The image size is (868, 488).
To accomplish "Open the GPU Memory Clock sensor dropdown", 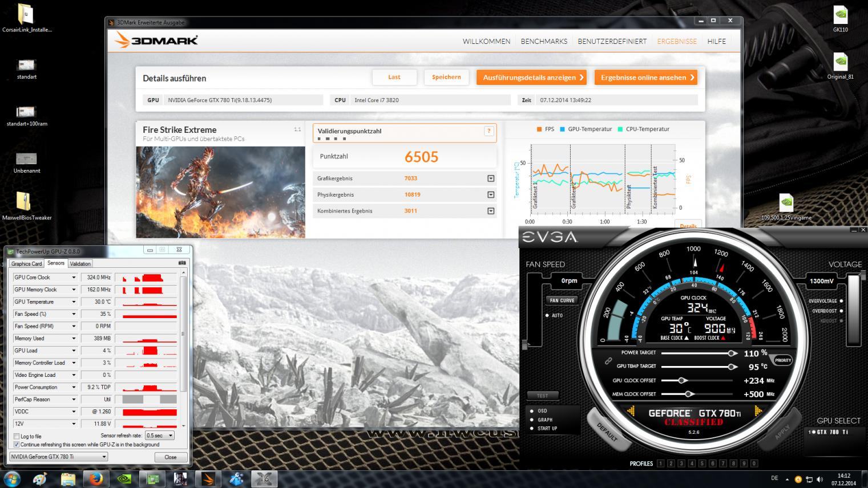I will (73, 290).
